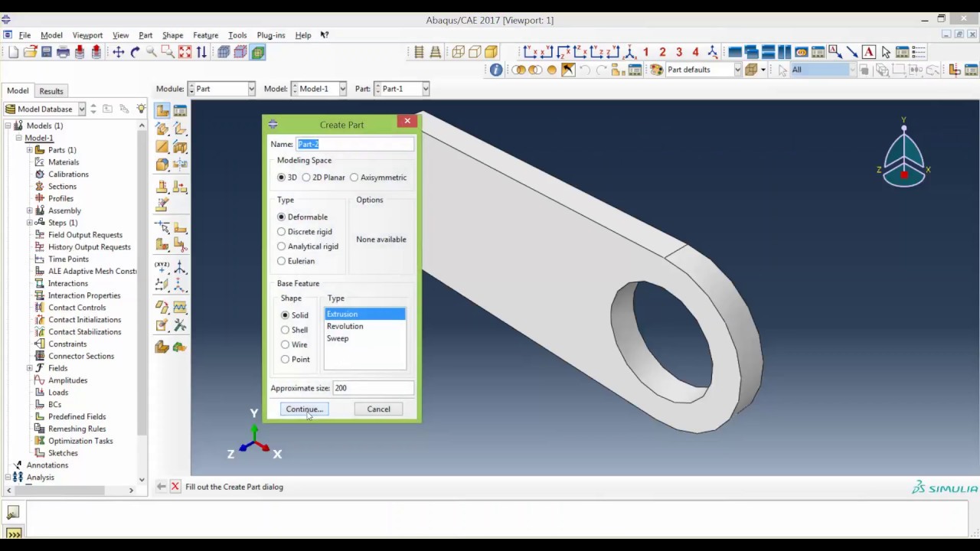Image resolution: width=980 pixels, height=551 pixels.
Task: Activate the Box Zoom tool
Action: coord(168,52)
